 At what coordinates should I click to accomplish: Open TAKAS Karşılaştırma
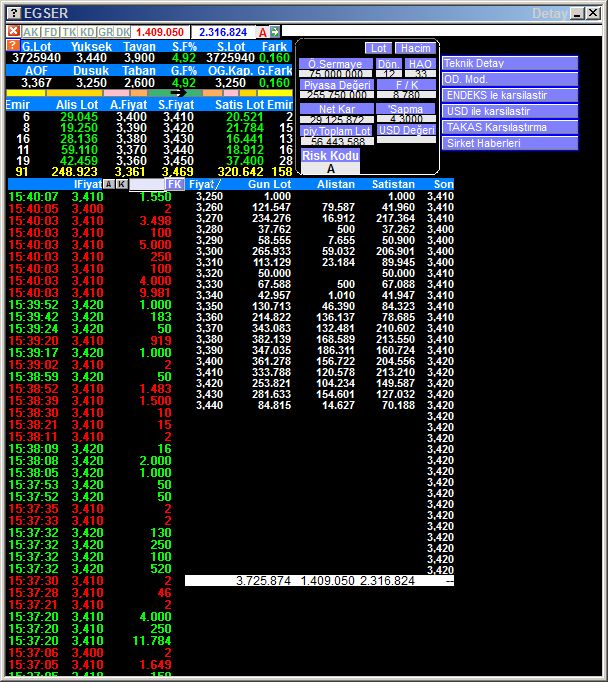pos(510,127)
